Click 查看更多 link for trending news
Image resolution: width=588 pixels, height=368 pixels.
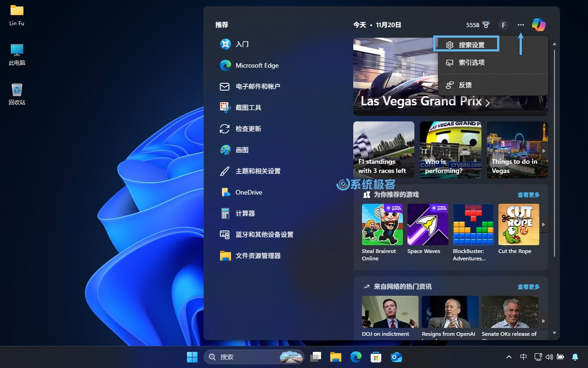(528, 287)
